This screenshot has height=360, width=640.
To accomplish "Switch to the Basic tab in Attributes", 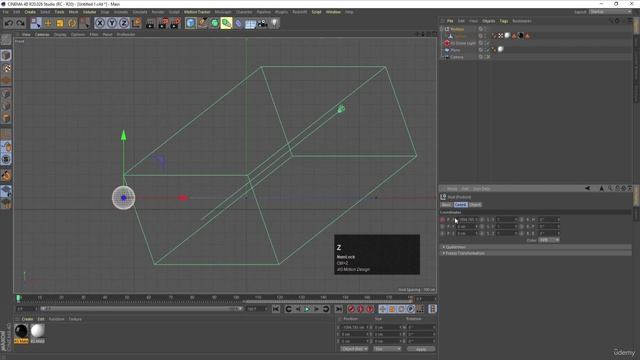I will pos(447,204).
